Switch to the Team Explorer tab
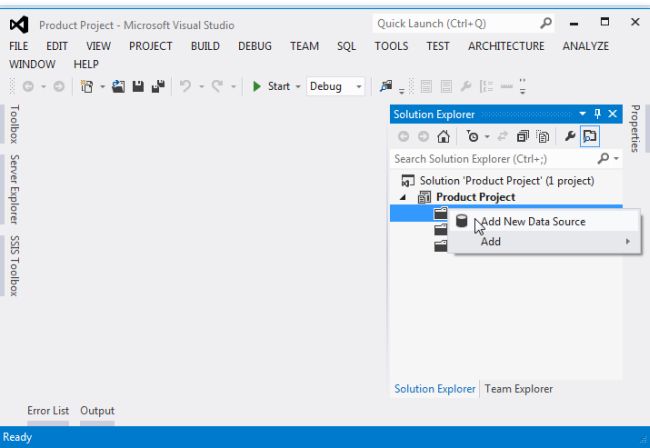The image size is (650, 448). coord(519,389)
